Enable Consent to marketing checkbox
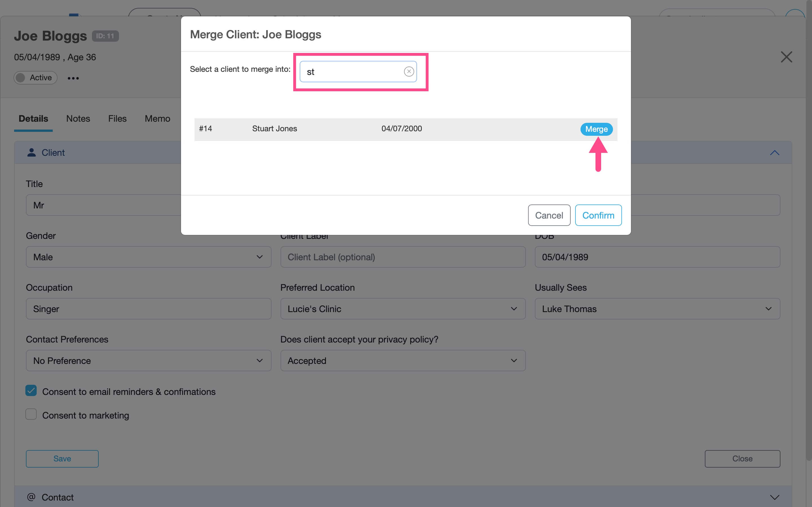The image size is (812, 507). [31, 414]
